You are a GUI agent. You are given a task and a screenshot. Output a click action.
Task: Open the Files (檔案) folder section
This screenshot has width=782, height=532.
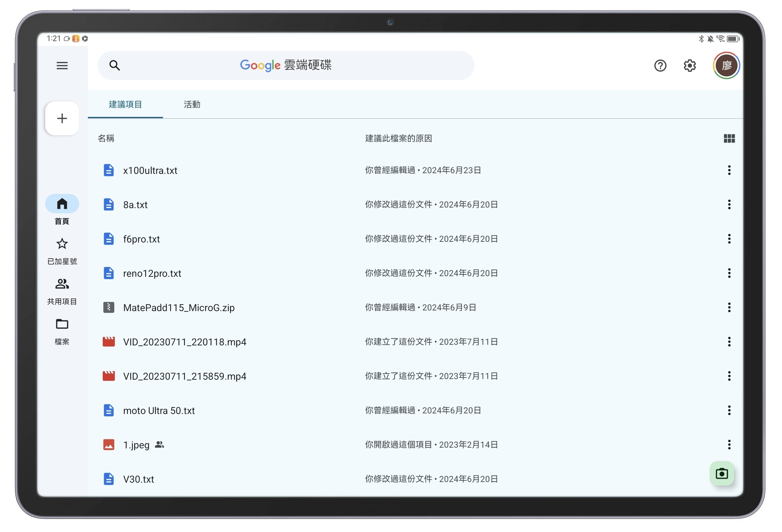(x=62, y=331)
